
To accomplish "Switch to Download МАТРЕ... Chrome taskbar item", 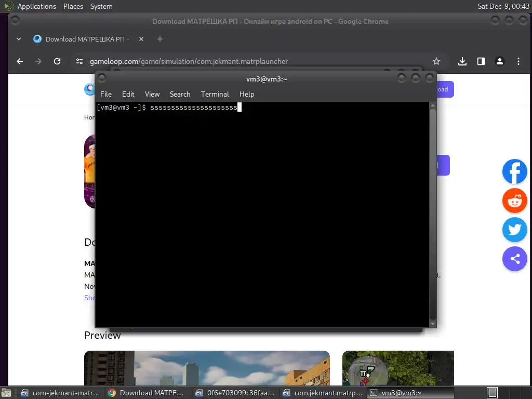I will pos(146,393).
